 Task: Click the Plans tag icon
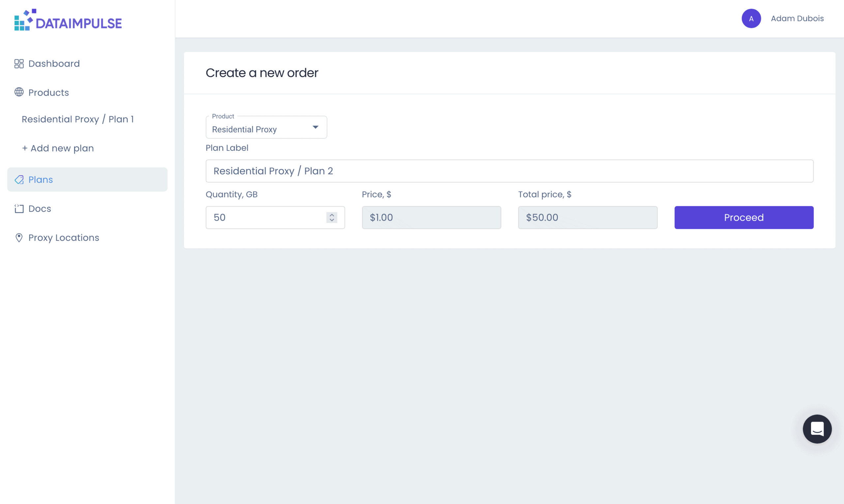[x=18, y=180]
